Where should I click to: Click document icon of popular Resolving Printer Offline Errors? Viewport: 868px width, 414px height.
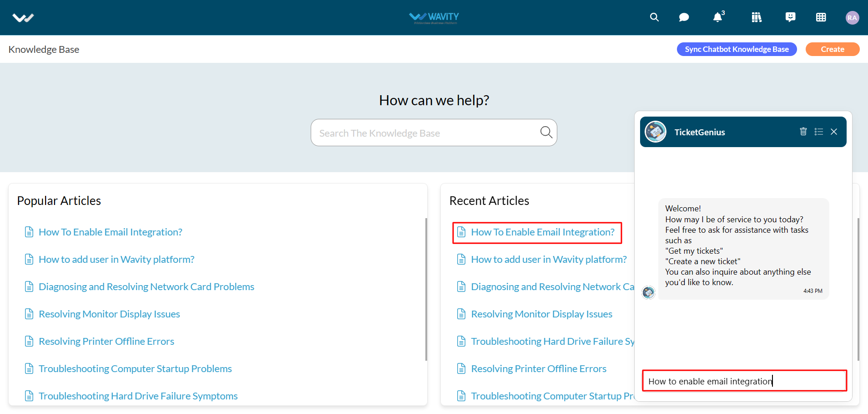pos(29,342)
